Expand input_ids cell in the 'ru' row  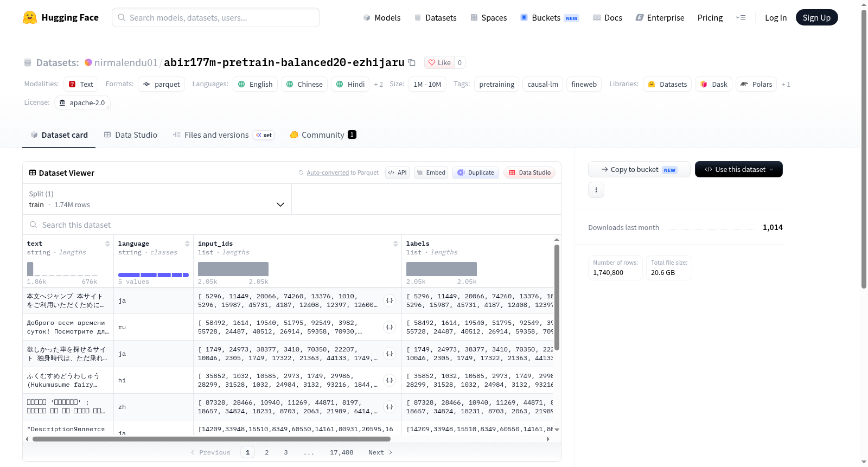(390, 327)
